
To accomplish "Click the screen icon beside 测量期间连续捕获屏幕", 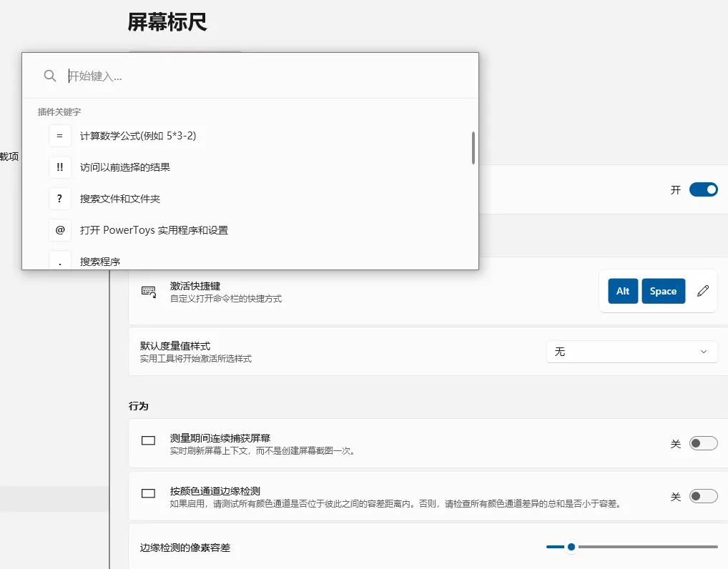I will tap(148, 440).
